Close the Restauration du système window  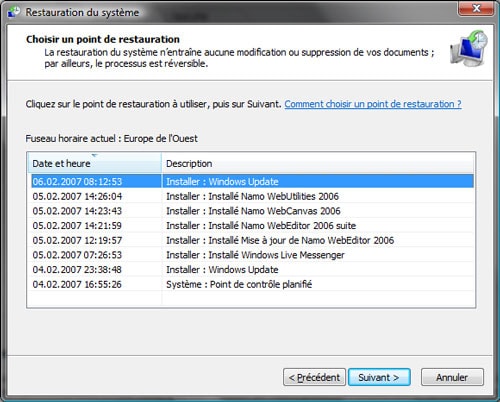pos(476,8)
